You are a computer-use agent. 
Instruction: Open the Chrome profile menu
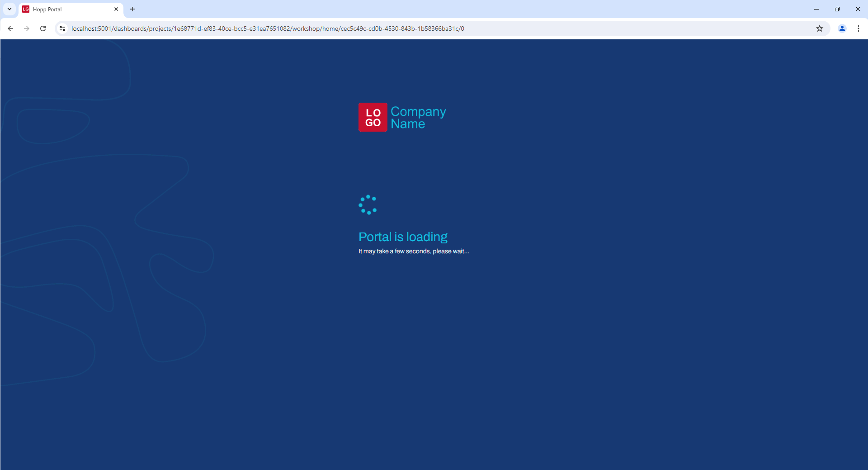[842, 28]
